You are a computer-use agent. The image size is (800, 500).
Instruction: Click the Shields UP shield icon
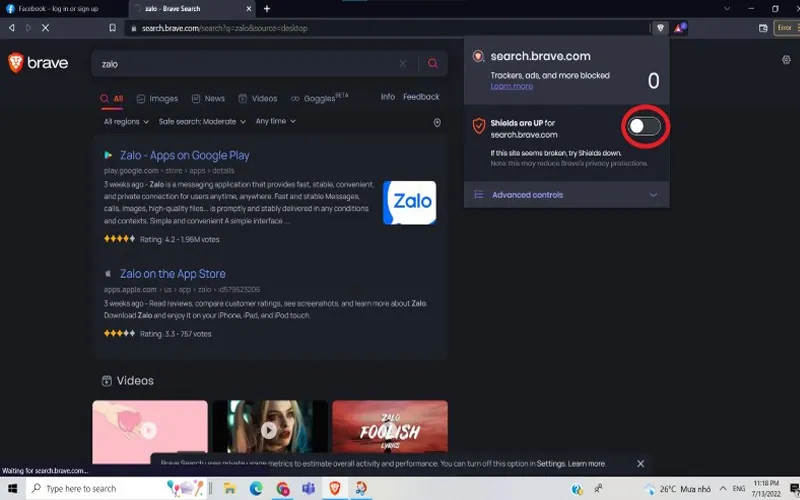(x=479, y=126)
